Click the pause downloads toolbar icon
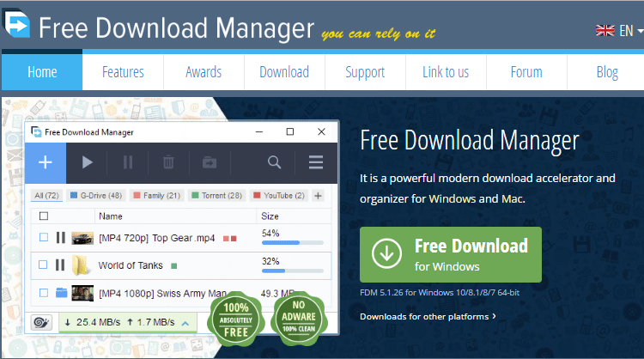Image resolution: width=644 pixels, height=359 pixels. click(128, 162)
